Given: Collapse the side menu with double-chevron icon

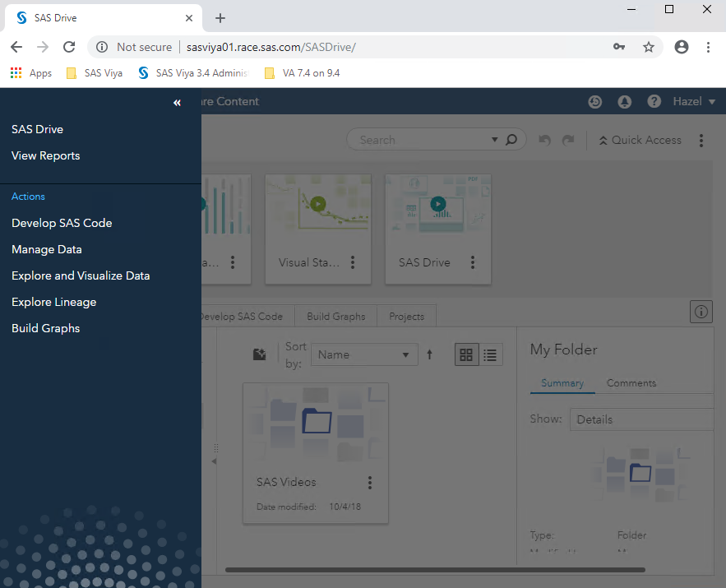Looking at the screenshot, I should tap(177, 103).
